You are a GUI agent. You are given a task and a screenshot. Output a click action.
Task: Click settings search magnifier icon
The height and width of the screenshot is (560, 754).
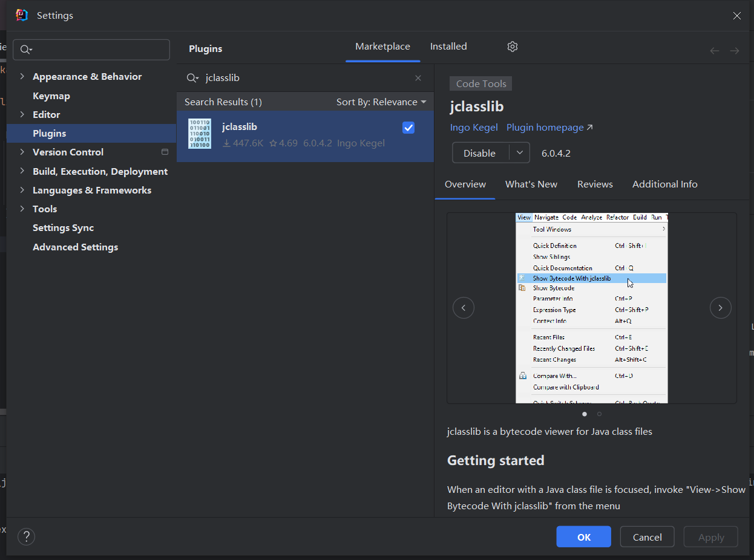tap(26, 50)
